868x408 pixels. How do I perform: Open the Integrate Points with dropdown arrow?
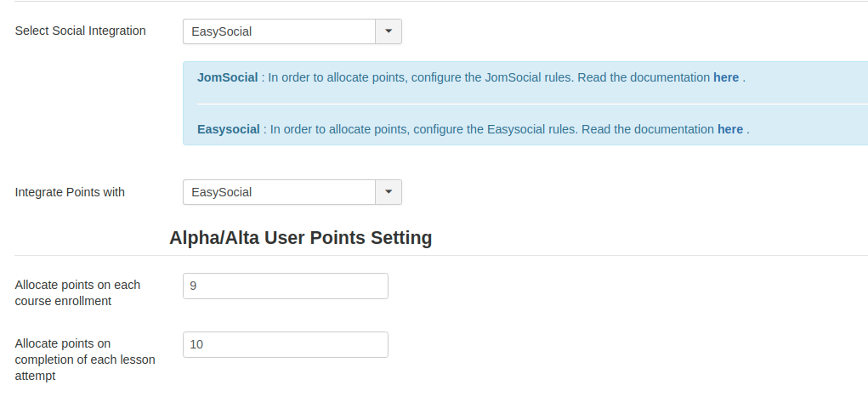click(389, 192)
